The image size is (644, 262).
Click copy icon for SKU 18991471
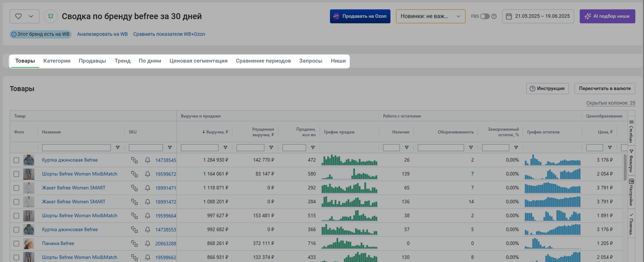pos(134,188)
